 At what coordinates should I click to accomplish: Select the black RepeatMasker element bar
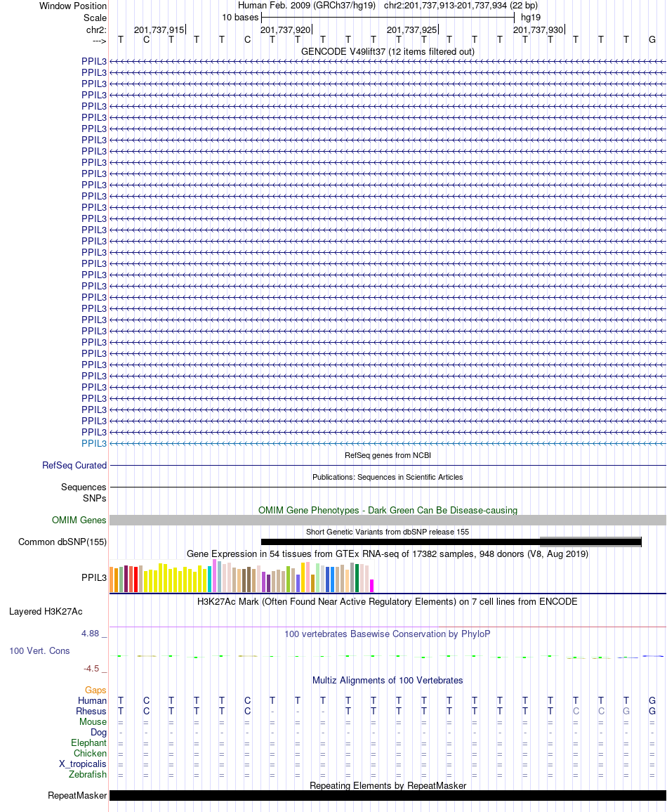[388, 796]
